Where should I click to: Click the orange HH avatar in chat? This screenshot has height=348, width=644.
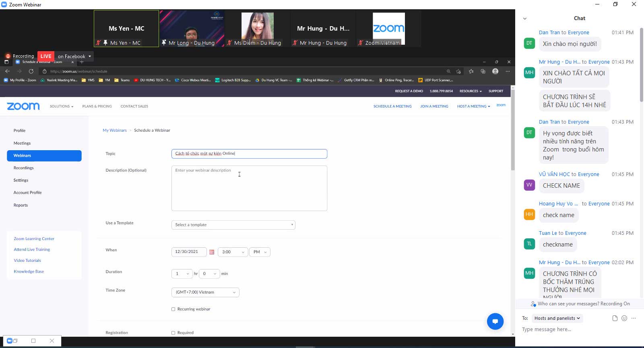click(529, 214)
